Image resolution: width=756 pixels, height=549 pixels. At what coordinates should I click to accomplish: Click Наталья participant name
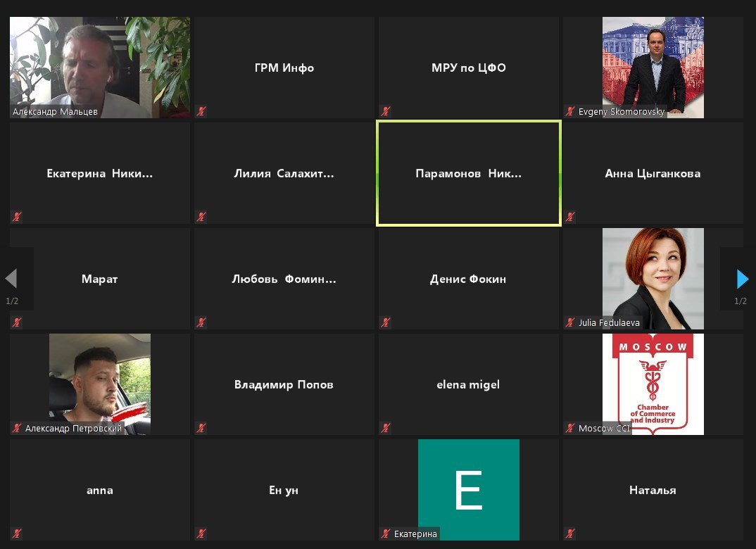[653, 490]
